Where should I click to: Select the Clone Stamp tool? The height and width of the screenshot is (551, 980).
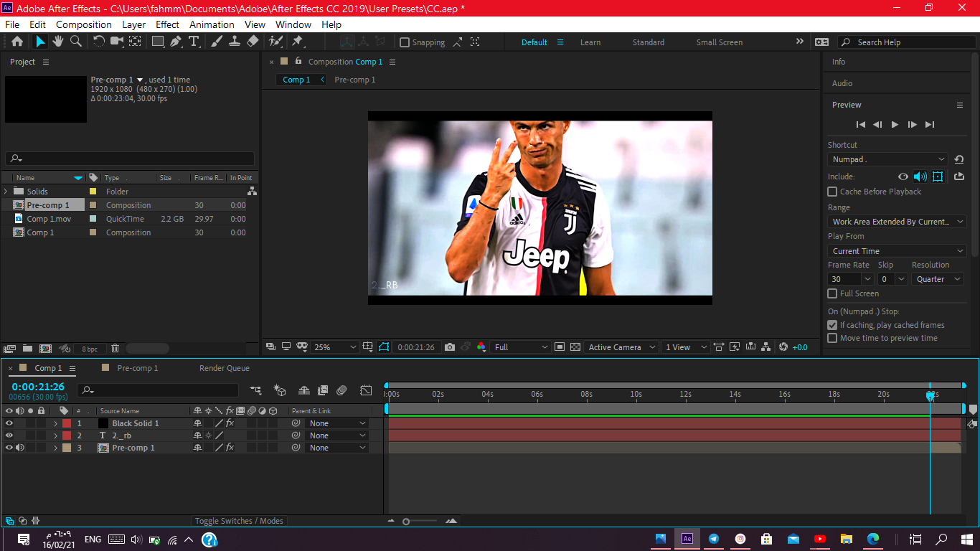pyautogui.click(x=235, y=42)
